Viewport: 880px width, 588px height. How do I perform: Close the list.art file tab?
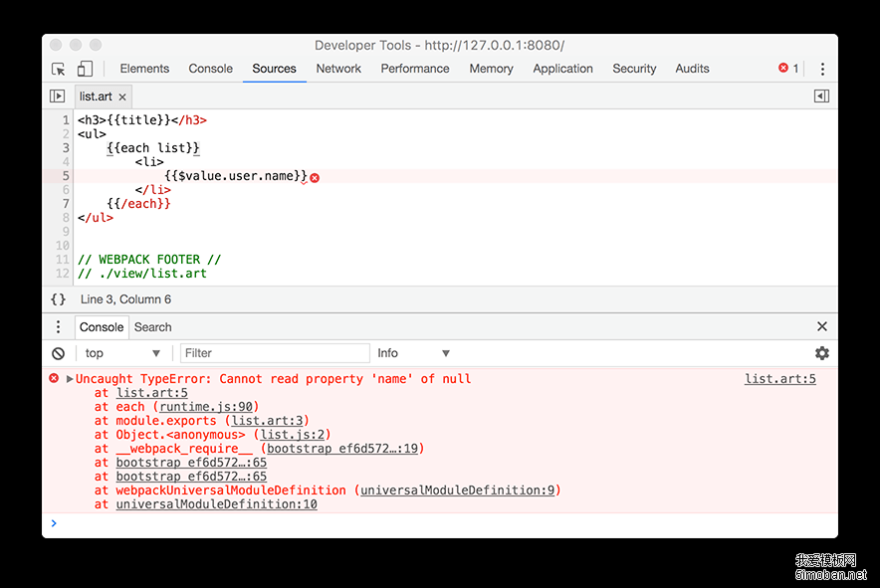click(x=122, y=98)
